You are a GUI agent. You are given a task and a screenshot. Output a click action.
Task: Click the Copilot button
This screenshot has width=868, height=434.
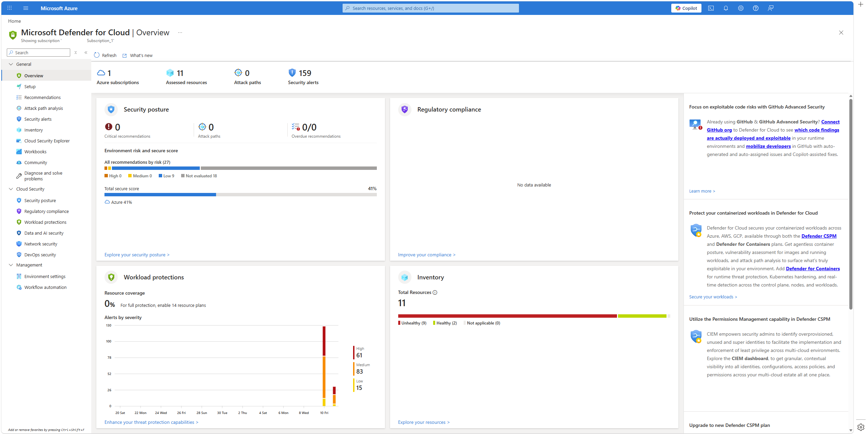coord(686,8)
